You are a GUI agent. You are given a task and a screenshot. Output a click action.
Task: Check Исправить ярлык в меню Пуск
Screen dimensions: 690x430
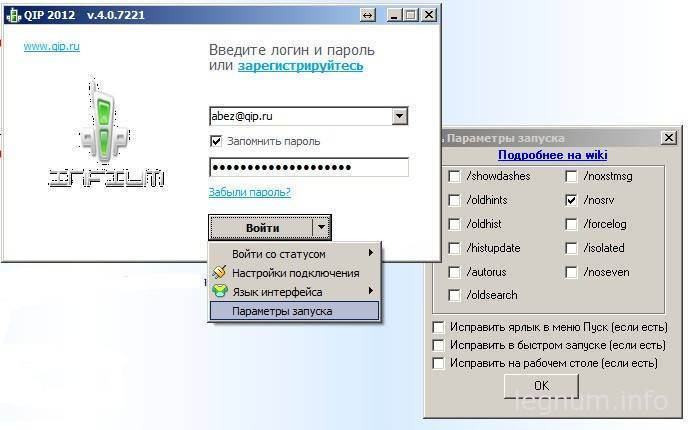tap(438, 327)
